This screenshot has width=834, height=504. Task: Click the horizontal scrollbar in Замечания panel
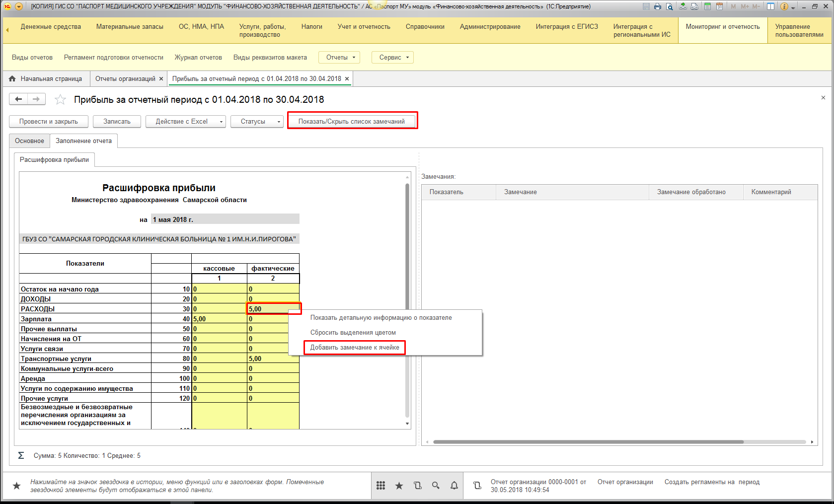tap(588, 442)
